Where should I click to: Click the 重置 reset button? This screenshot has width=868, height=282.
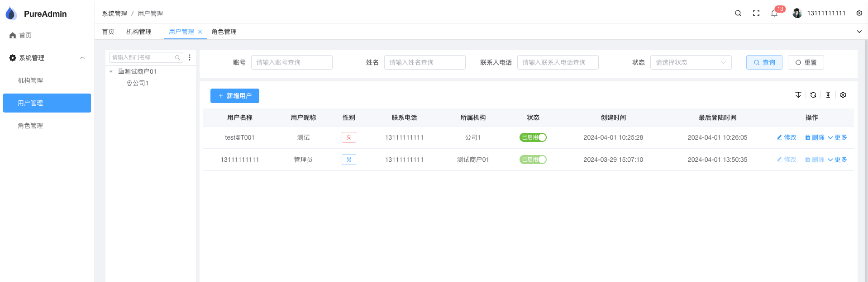[x=806, y=62]
